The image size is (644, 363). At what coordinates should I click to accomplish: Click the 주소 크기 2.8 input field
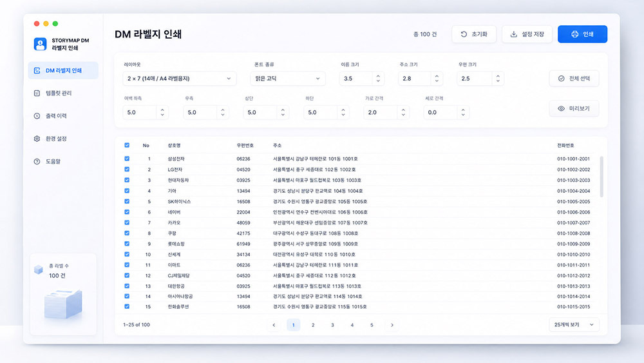[x=415, y=79]
